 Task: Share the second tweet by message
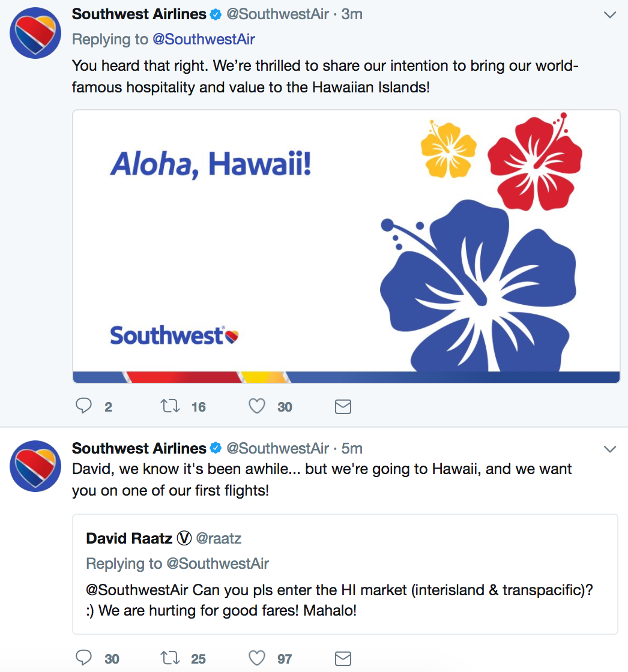[x=343, y=658]
